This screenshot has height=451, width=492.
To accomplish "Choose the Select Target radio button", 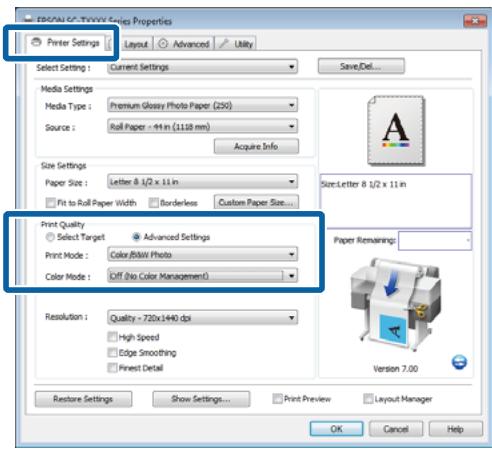I will tap(50, 237).
